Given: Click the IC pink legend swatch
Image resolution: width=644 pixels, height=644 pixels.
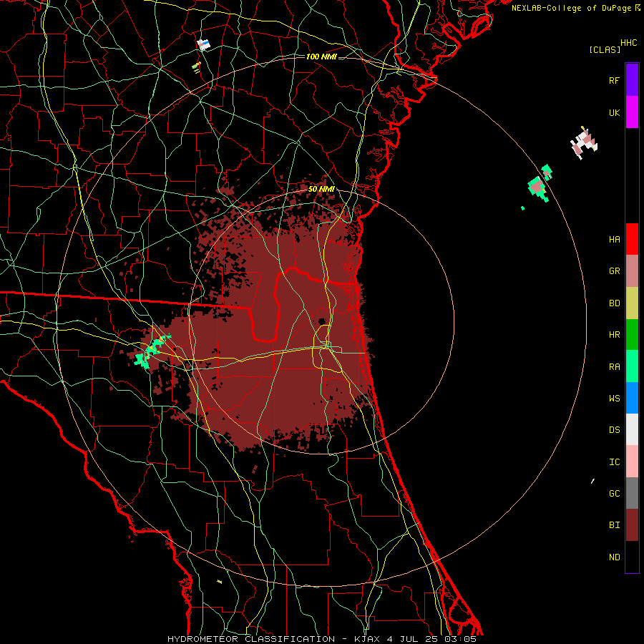Looking at the screenshot, I should [x=632, y=462].
